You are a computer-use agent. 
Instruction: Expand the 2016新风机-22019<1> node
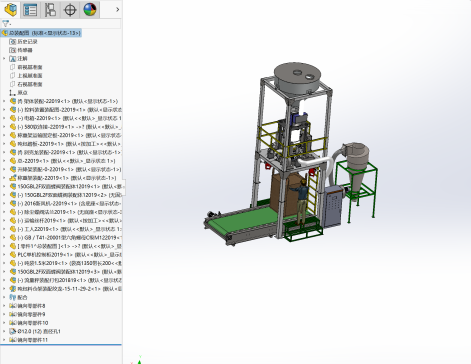(x=4, y=203)
